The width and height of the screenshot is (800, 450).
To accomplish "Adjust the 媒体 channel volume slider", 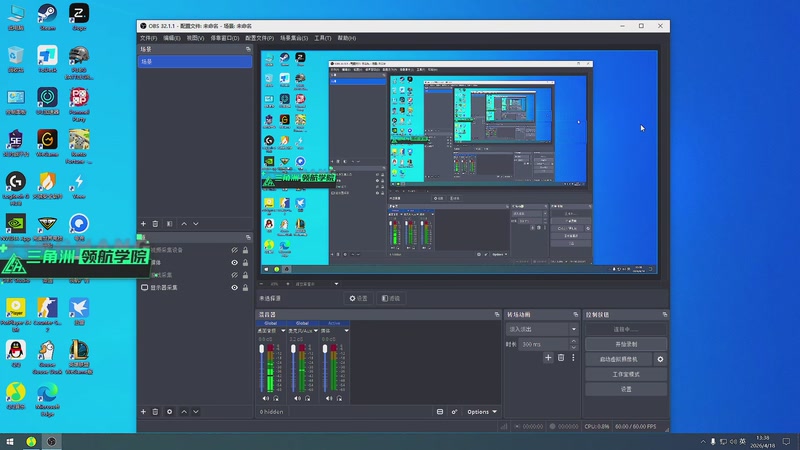I will (325, 367).
